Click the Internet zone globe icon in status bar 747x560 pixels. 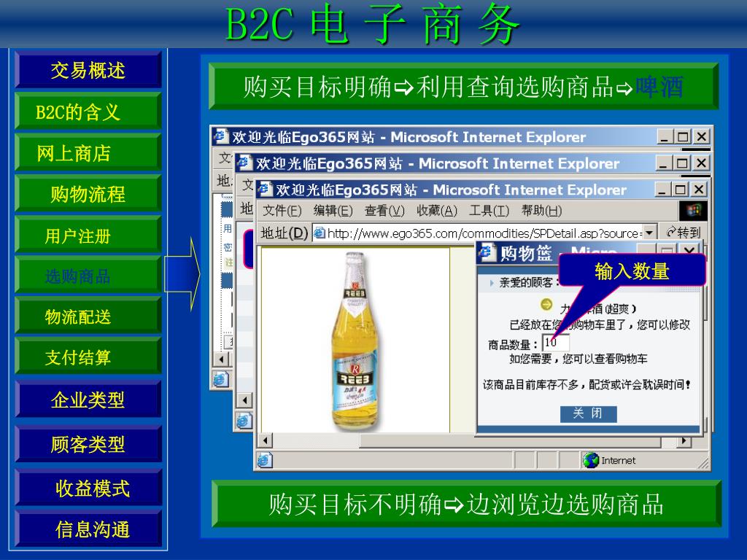pos(591,460)
